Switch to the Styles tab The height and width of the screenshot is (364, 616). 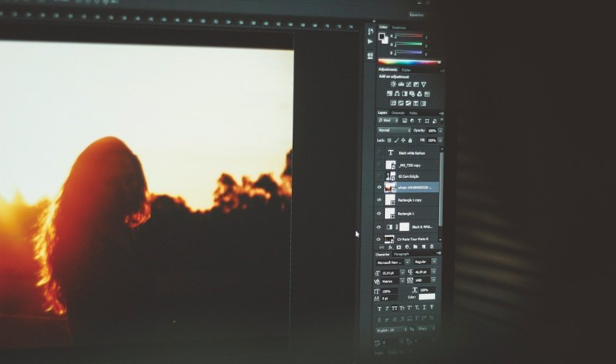[x=406, y=70]
